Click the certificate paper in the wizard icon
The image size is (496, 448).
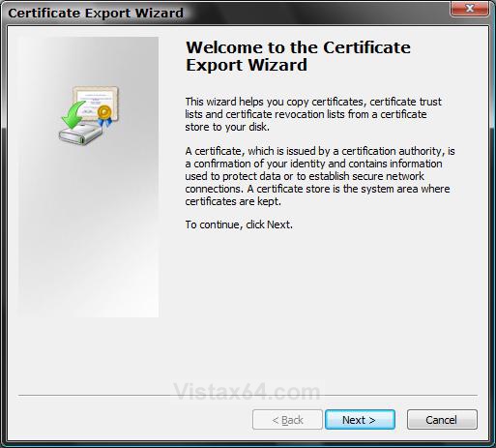coord(96,102)
